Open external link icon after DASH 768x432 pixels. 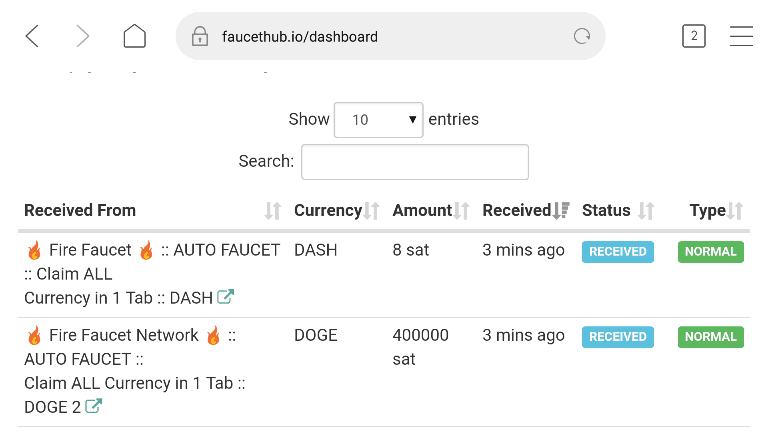pyautogui.click(x=225, y=296)
